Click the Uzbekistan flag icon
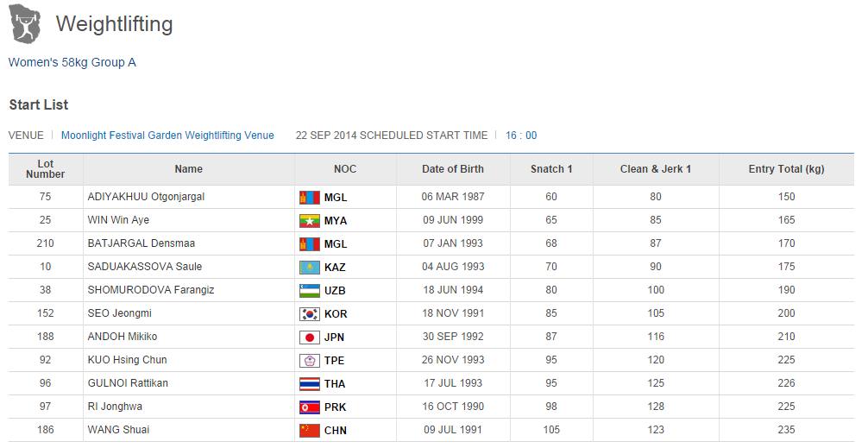Viewport: 868px width, 448px height. (310, 291)
